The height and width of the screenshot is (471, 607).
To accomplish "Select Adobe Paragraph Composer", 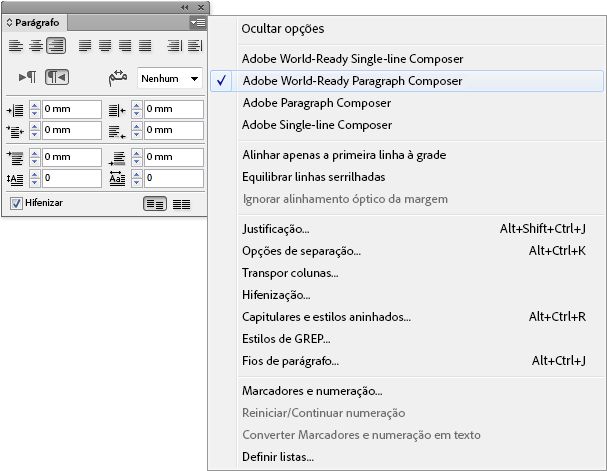I will point(317,103).
